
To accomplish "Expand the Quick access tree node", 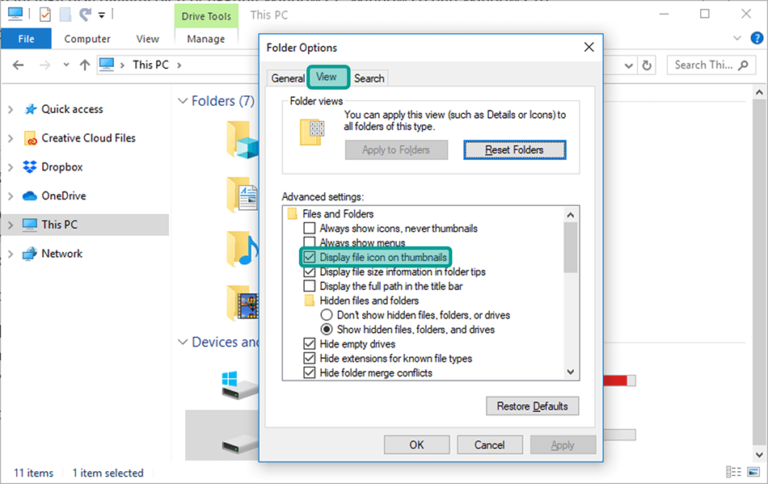I will point(10,109).
